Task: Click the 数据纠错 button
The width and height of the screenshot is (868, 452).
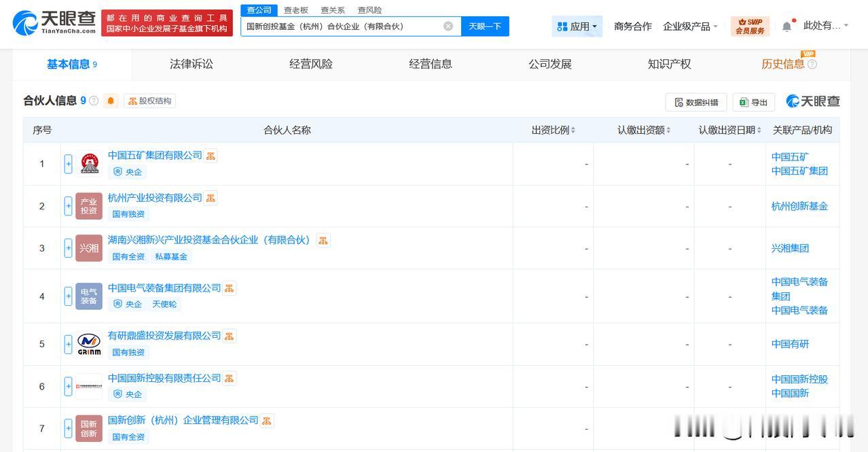Action: (696, 102)
